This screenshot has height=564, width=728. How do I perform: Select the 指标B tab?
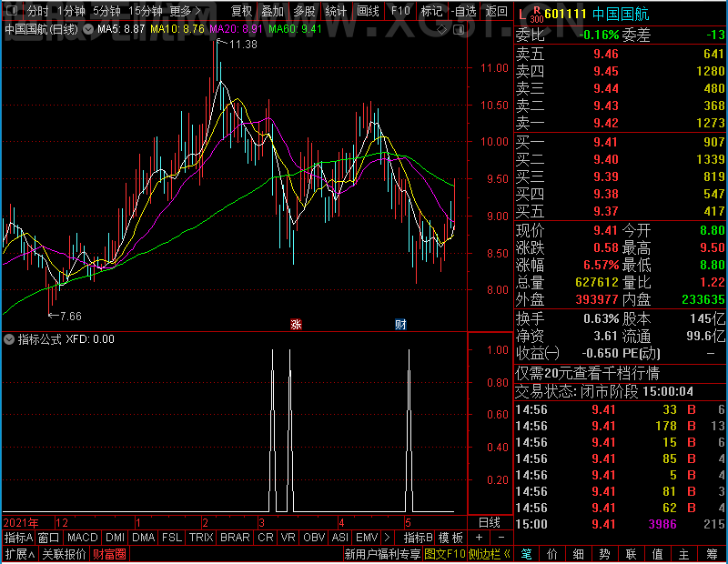click(419, 538)
